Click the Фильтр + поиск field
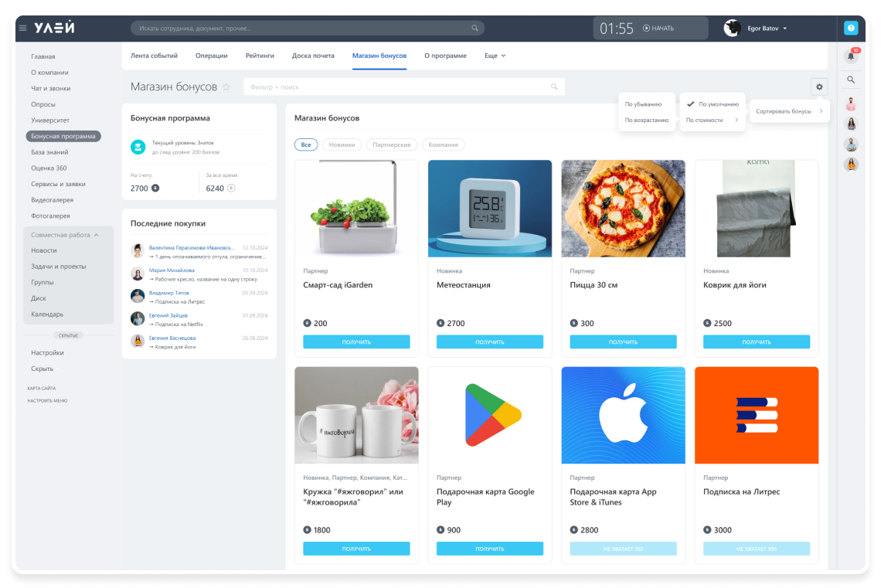The image size is (881, 588). pyautogui.click(x=404, y=87)
